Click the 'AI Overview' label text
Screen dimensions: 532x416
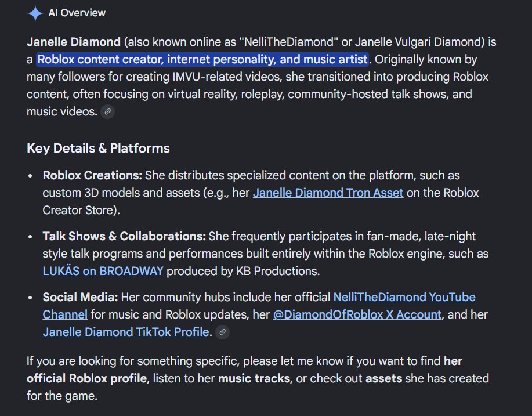click(x=77, y=13)
